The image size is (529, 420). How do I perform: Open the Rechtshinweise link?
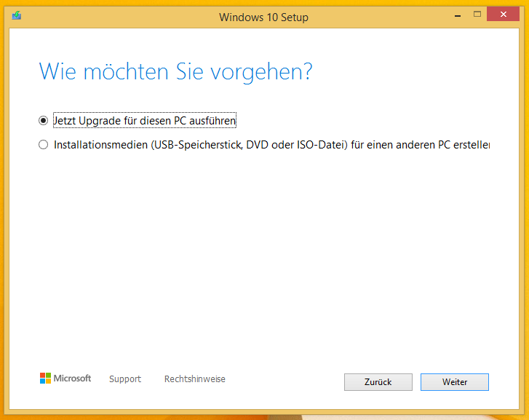click(195, 379)
